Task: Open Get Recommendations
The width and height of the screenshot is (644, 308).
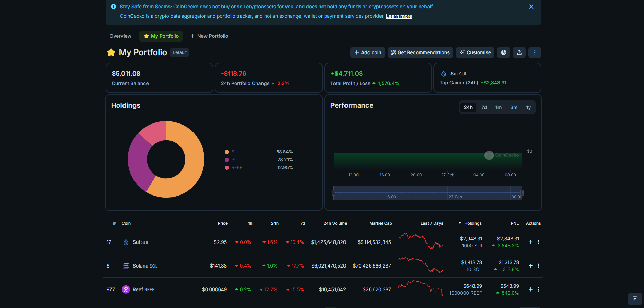Action: click(420, 52)
